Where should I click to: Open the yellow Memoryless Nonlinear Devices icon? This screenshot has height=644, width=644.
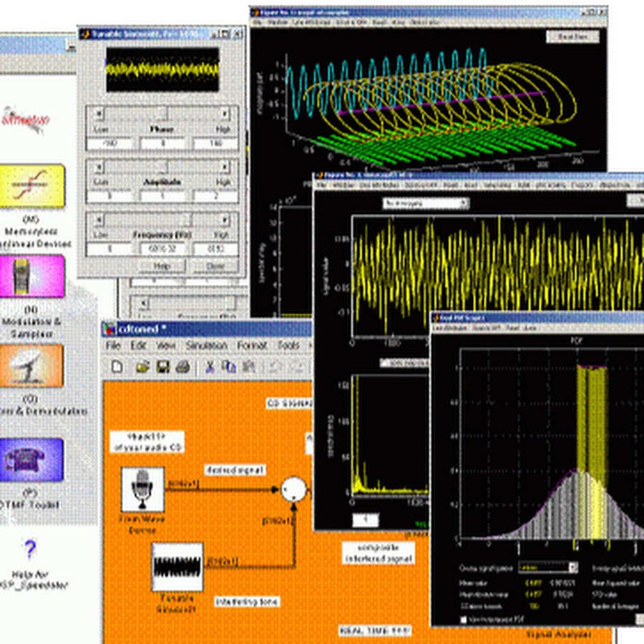pyautogui.click(x=32, y=186)
